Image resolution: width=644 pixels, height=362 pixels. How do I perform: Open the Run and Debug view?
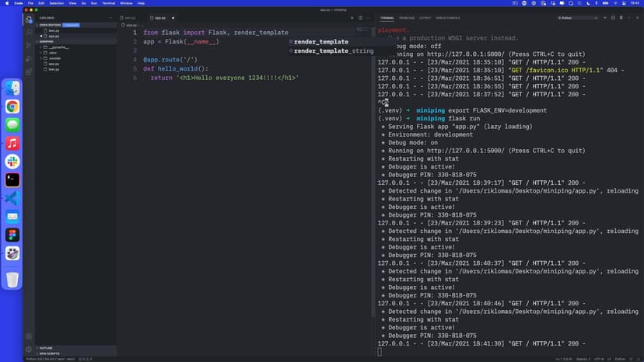coord(29,58)
